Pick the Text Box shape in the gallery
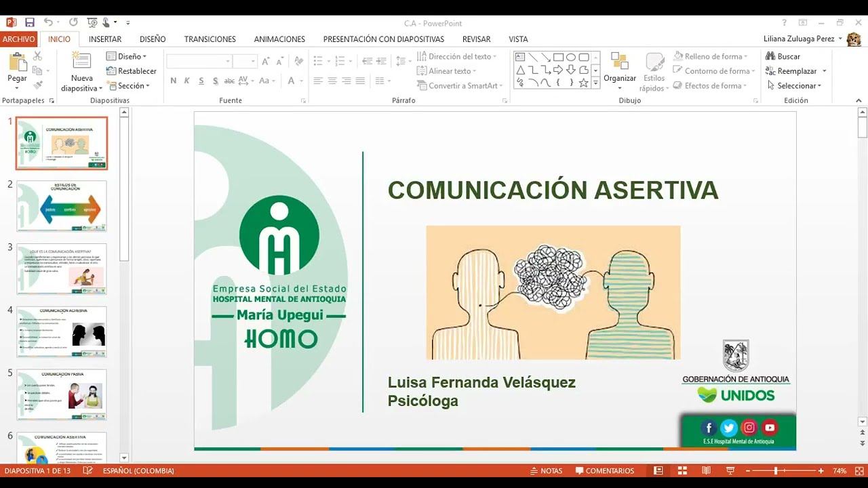 tap(520, 57)
